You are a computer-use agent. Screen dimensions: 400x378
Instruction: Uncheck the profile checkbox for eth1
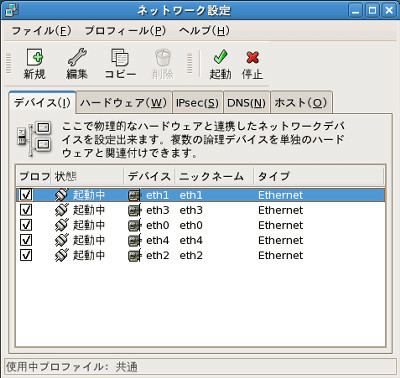tap(26, 195)
